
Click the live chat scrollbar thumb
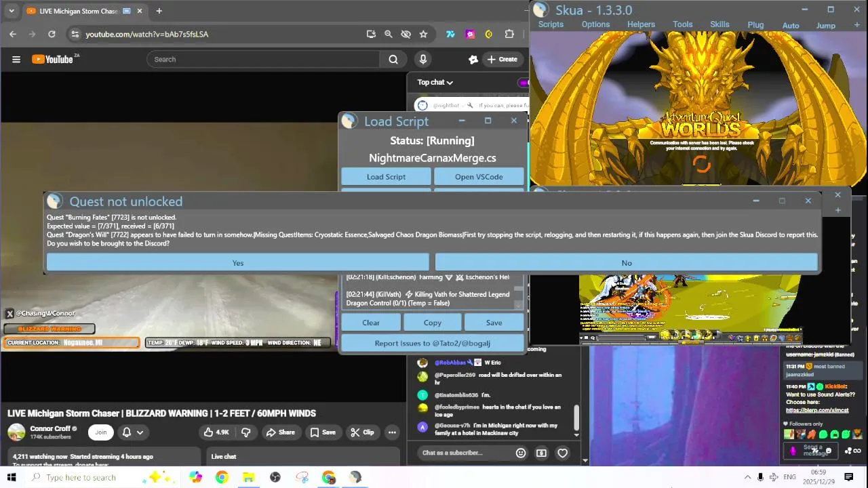(x=576, y=418)
